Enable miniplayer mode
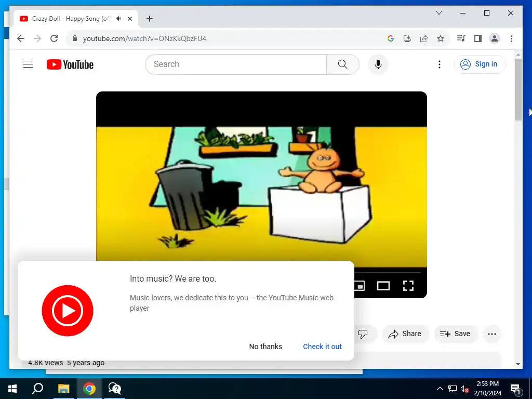 (x=360, y=286)
